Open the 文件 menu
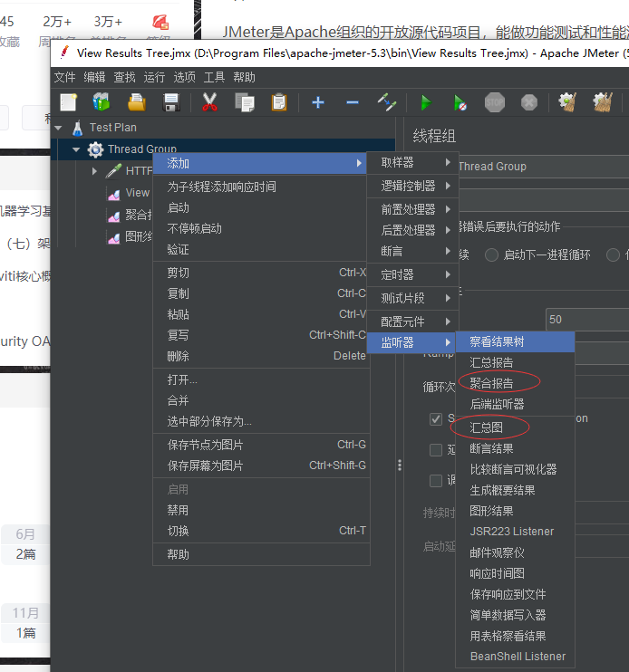 64,78
